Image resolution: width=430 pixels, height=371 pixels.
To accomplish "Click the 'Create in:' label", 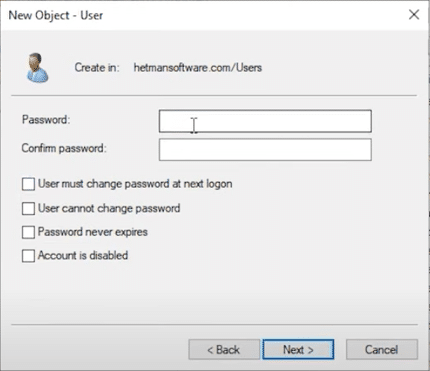I will click(x=97, y=68).
